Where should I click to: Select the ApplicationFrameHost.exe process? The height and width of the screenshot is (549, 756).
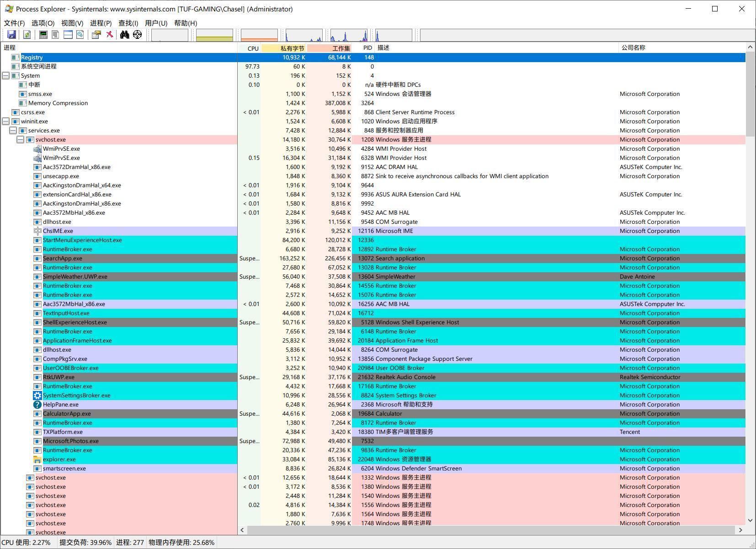pyautogui.click(x=77, y=341)
